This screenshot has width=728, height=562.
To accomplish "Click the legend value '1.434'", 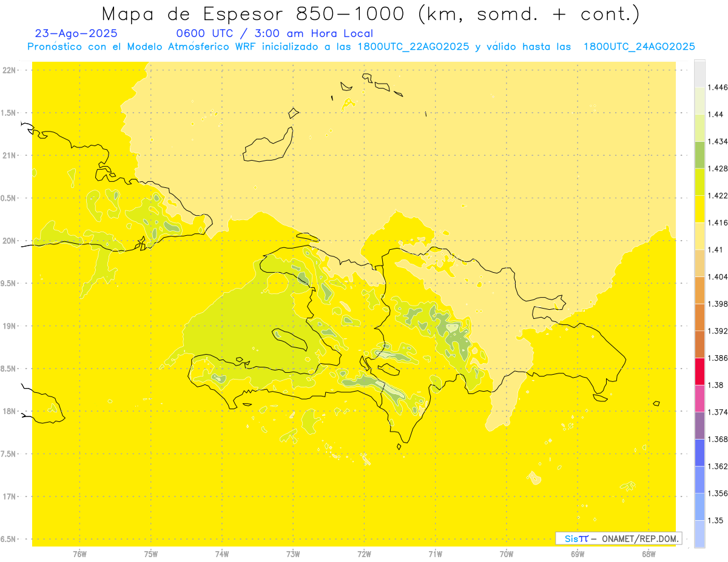I will pyautogui.click(x=717, y=141).
